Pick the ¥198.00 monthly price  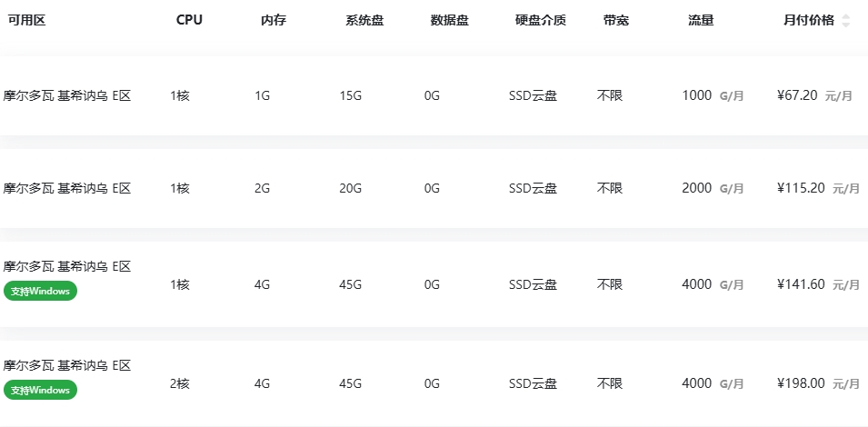point(801,383)
